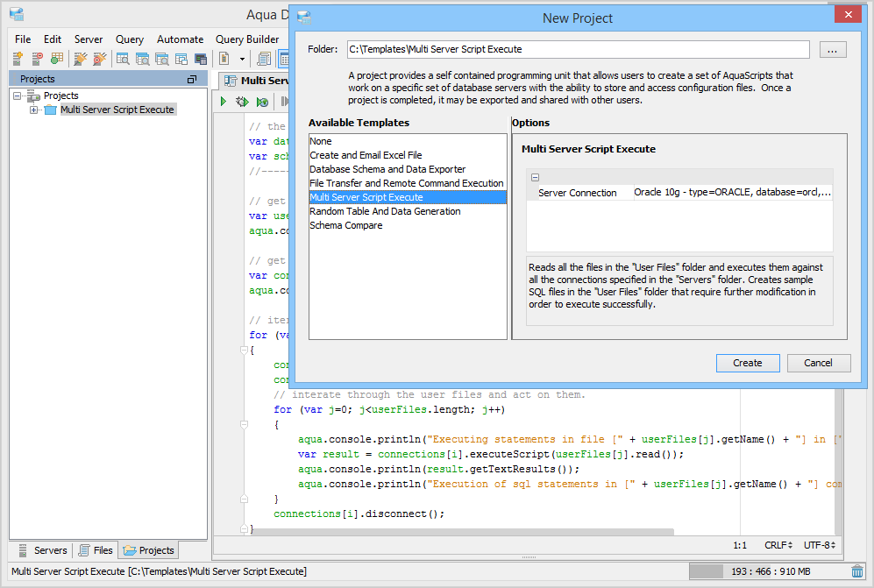
Task: Click the dark console window icon
Action: tap(201, 58)
